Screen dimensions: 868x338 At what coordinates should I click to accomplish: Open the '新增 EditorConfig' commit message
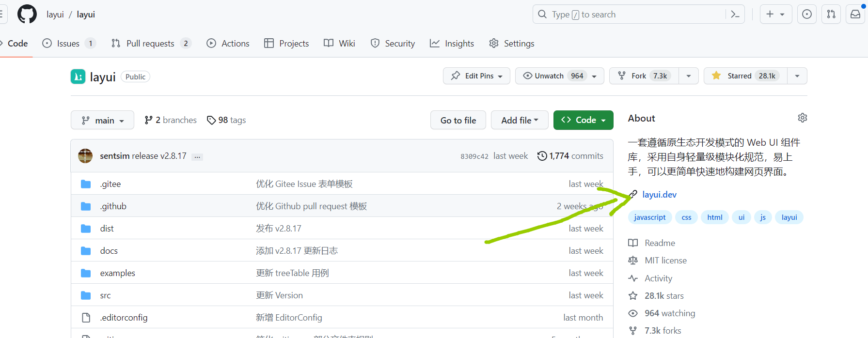289,318
